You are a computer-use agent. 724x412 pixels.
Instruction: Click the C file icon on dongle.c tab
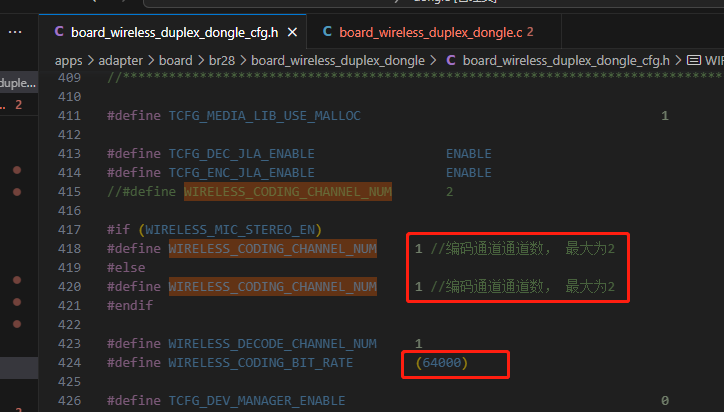[x=327, y=31]
